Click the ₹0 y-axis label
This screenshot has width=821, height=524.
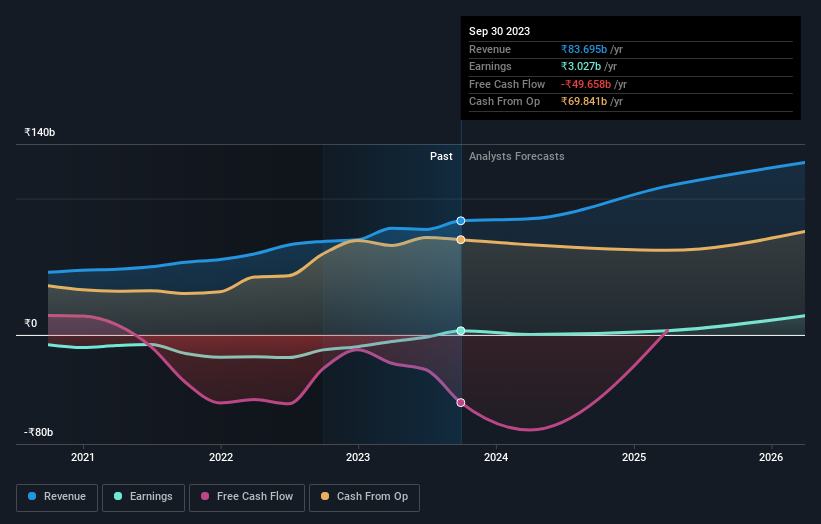[31, 324]
